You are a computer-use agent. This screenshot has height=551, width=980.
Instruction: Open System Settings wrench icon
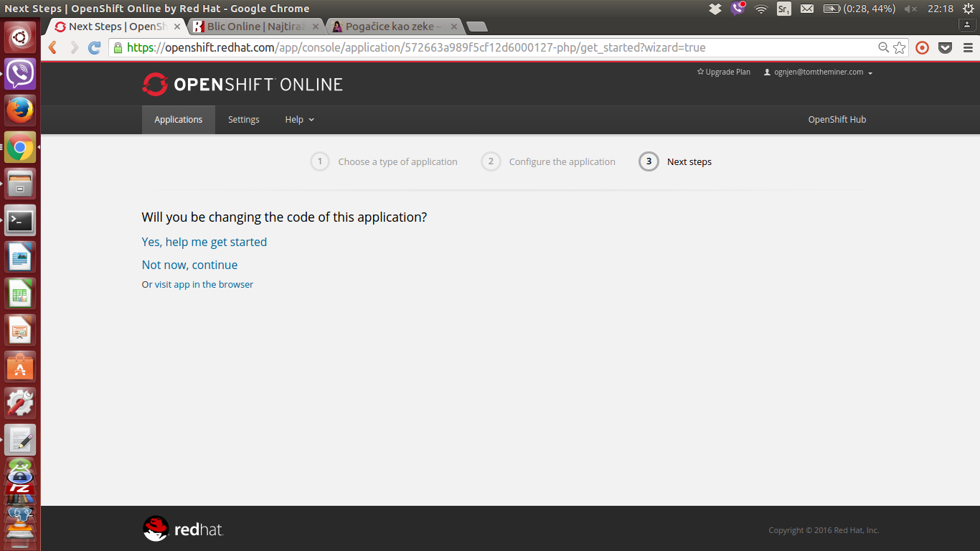coord(20,404)
